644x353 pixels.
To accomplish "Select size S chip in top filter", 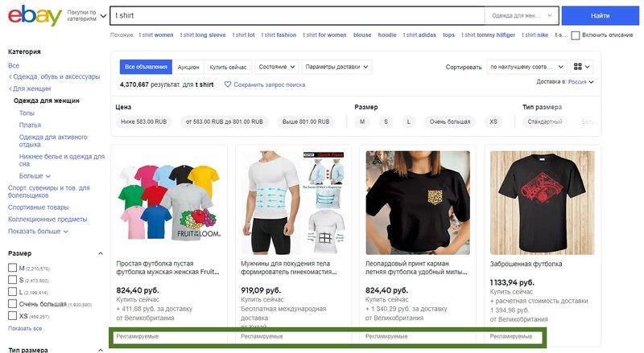I will (x=386, y=121).
